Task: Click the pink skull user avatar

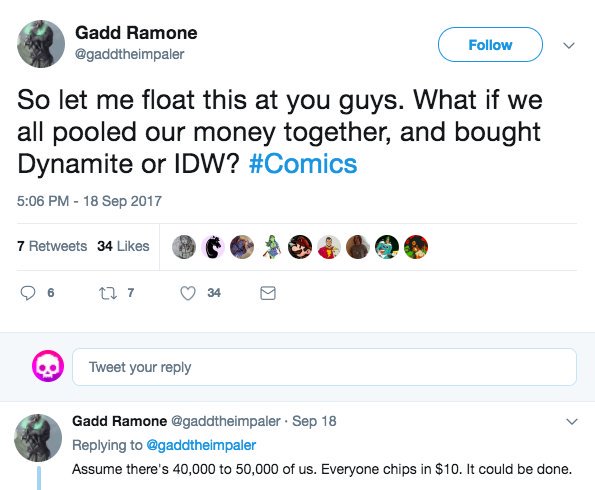Action: [x=48, y=366]
